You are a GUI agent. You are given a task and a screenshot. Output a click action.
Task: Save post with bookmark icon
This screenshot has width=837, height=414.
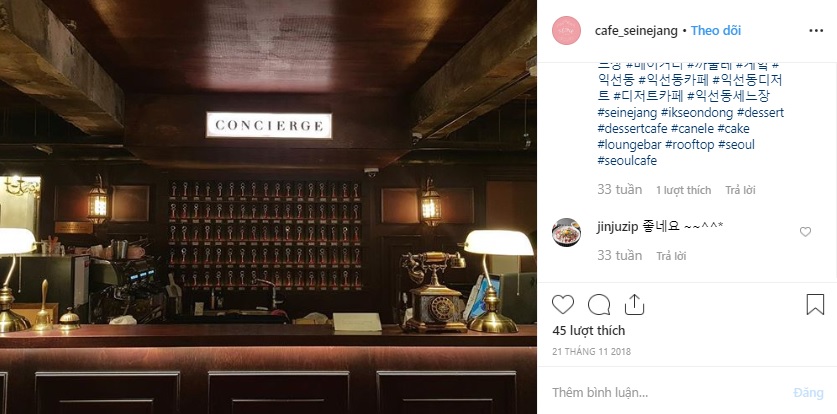pos(815,305)
